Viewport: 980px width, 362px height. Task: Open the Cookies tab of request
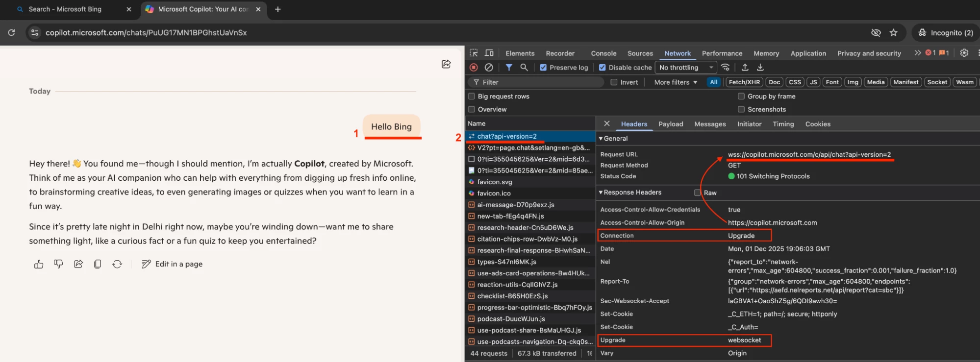[x=817, y=124]
